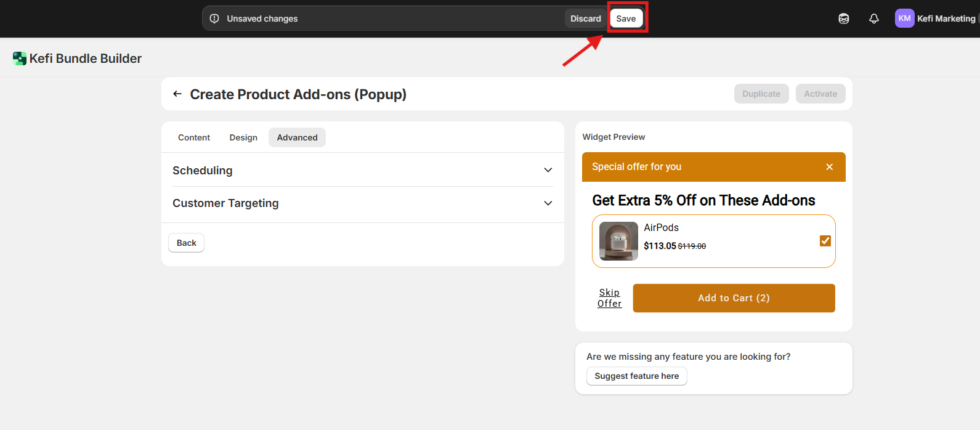The height and width of the screenshot is (430, 980).
Task: Click Add to Cart (2) button
Action: click(x=734, y=298)
